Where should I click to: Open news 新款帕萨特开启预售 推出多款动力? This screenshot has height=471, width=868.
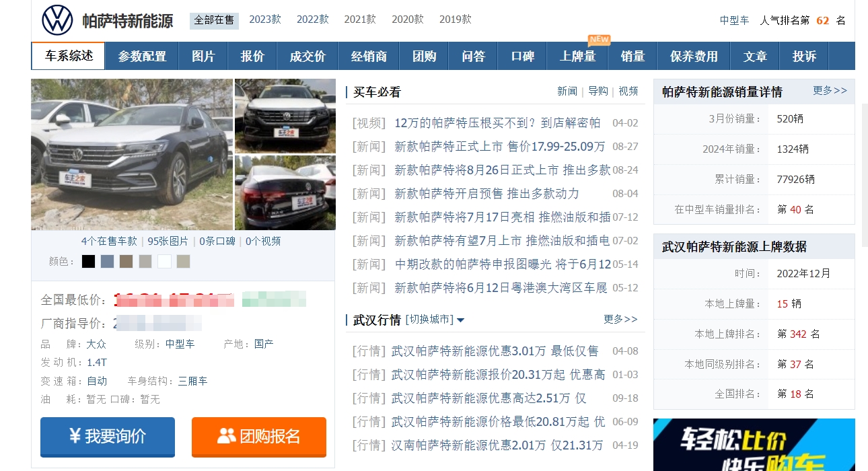point(486,193)
